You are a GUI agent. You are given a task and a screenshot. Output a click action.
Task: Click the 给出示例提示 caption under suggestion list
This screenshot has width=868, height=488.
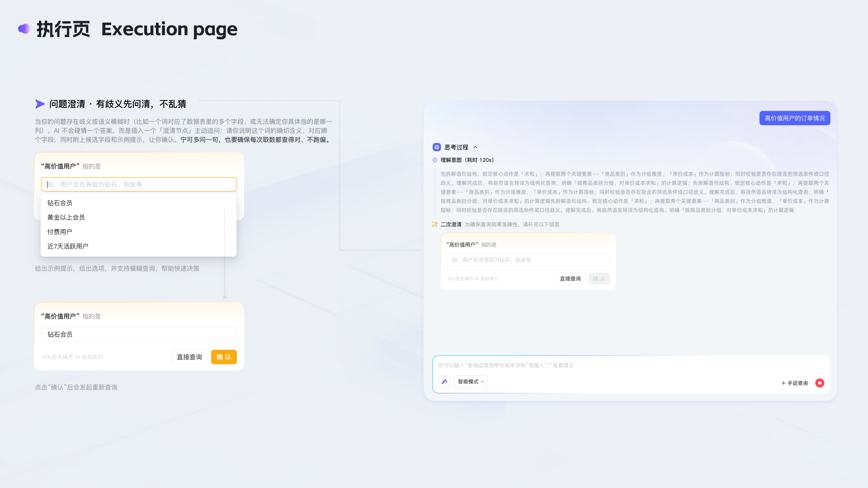coord(117,268)
